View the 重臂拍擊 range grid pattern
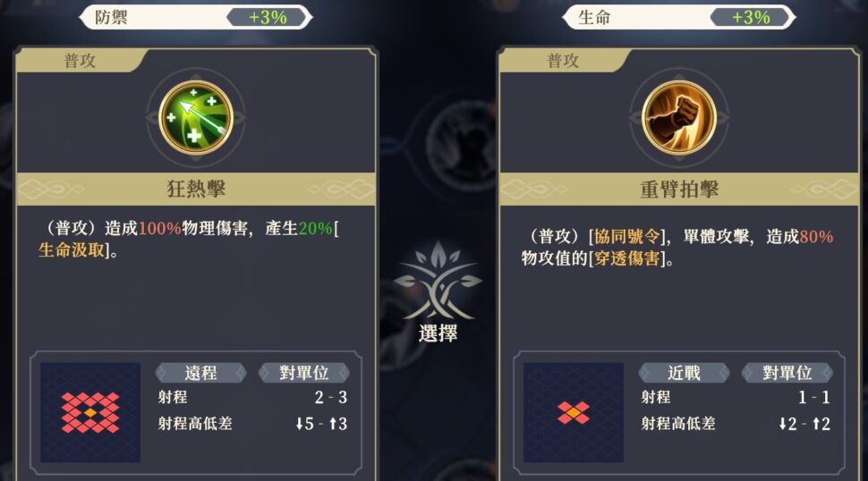Image resolution: width=868 pixels, height=481 pixels. point(574,412)
